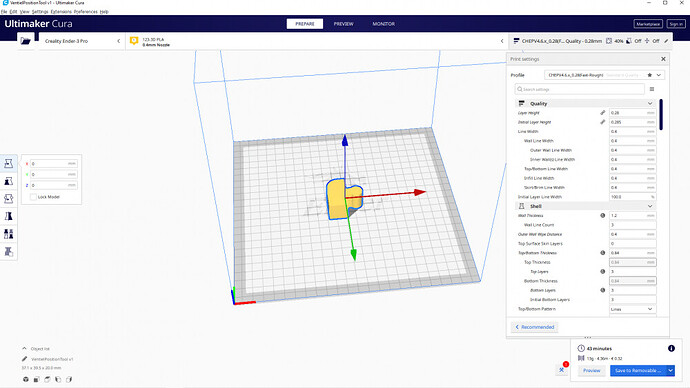Open the Extensions menu
The height and width of the screenshot is (388, 690).
[x=61, y=12]
